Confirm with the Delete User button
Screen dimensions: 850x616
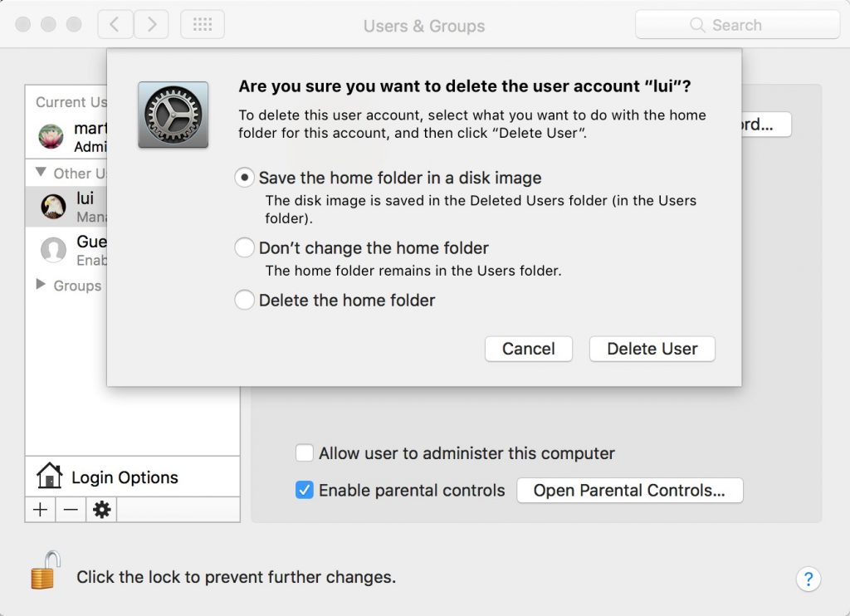652,349
